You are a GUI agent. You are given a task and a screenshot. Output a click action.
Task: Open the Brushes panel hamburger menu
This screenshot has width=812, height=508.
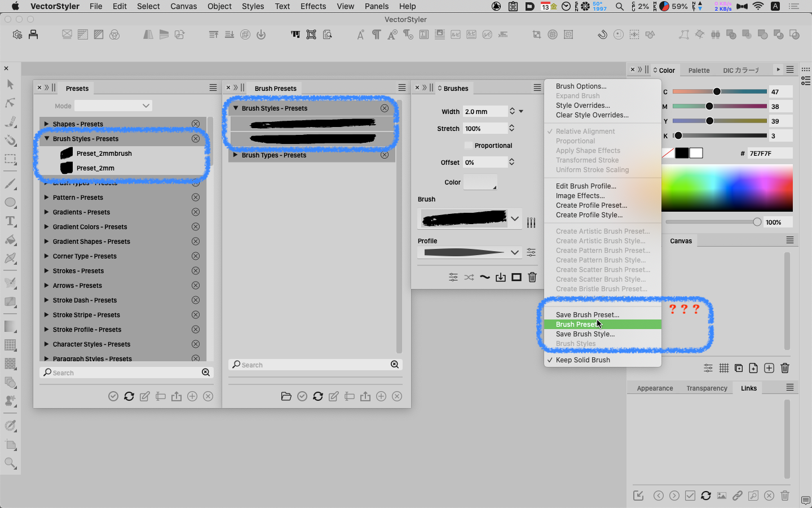pos(537,88)
